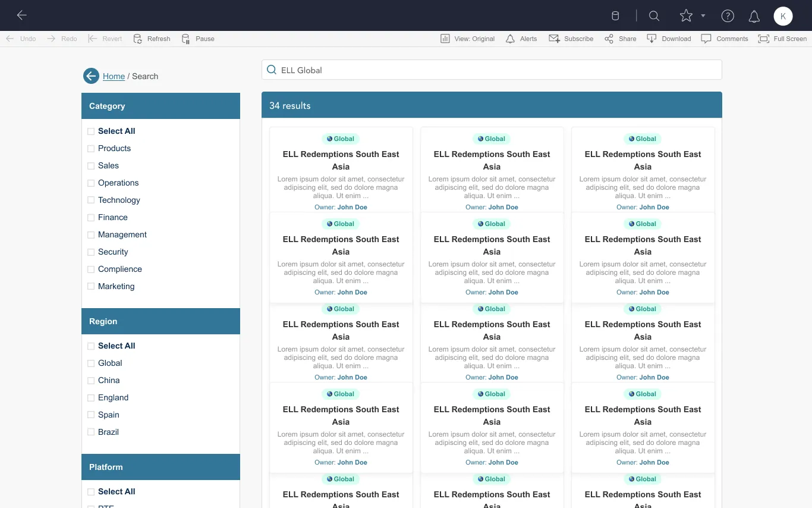Screen dimensions: 812x508
Task: Tick the Spain region checkbox
Action: click(91, 415)
